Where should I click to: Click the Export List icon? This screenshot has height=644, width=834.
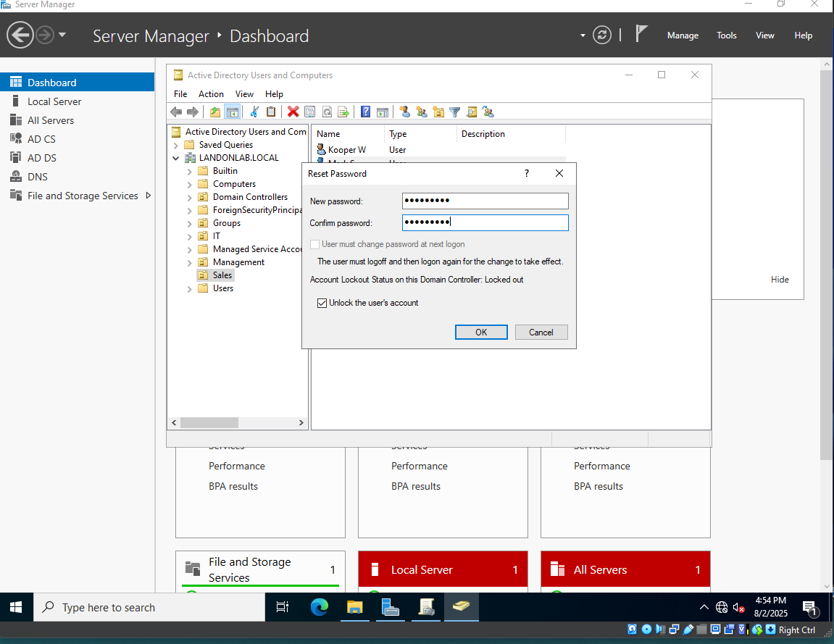tap(343, 112)
